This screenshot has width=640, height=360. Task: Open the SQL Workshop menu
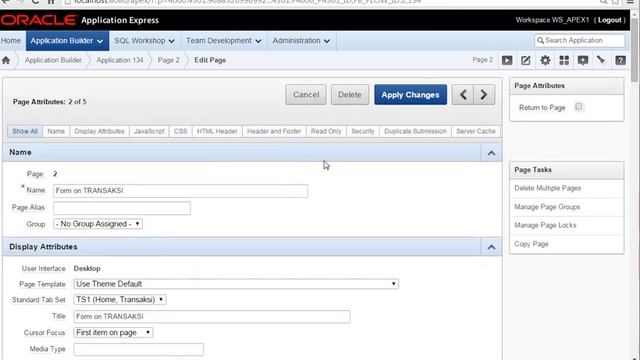coord(144,41)
